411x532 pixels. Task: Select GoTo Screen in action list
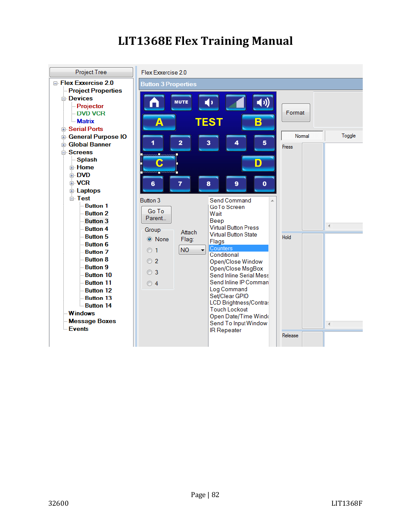point(227,207)
